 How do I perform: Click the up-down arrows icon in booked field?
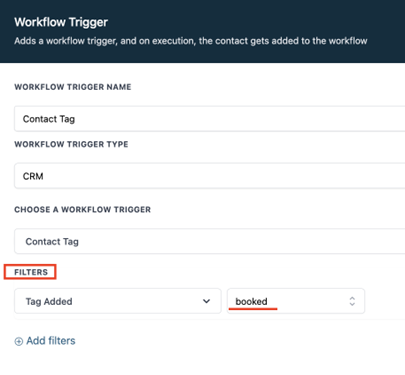click(x=352, y=301)
